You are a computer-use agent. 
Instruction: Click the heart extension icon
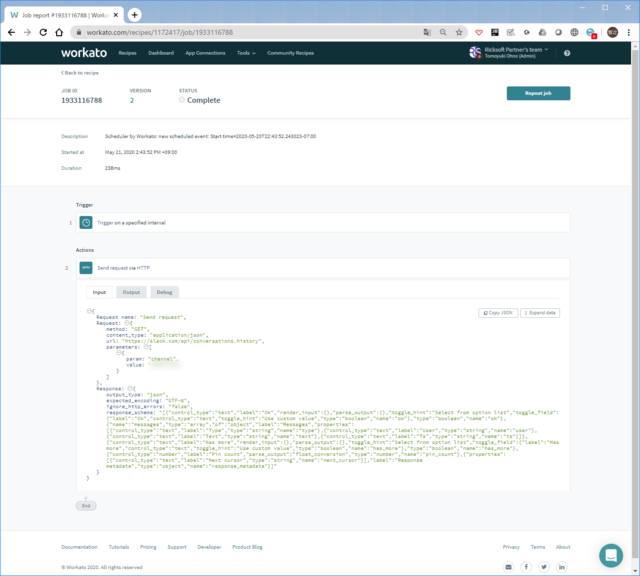479,32
